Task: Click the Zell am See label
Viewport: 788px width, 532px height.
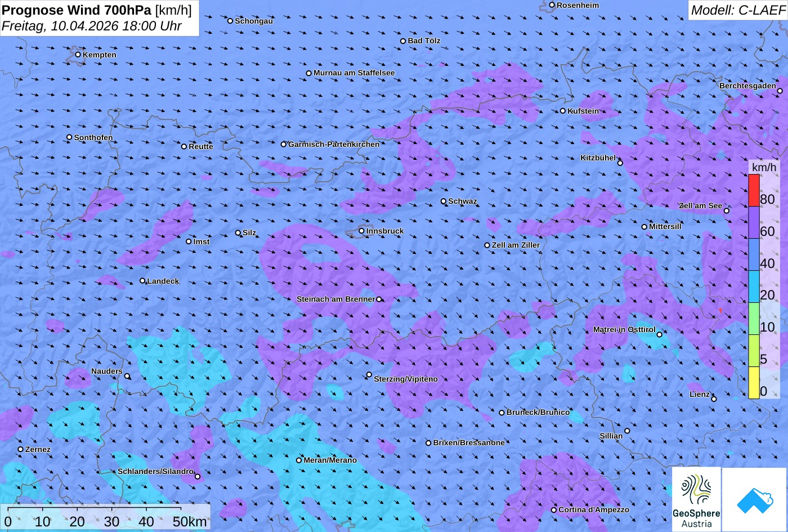Action: pyautogui.click(x=700, y=205)
